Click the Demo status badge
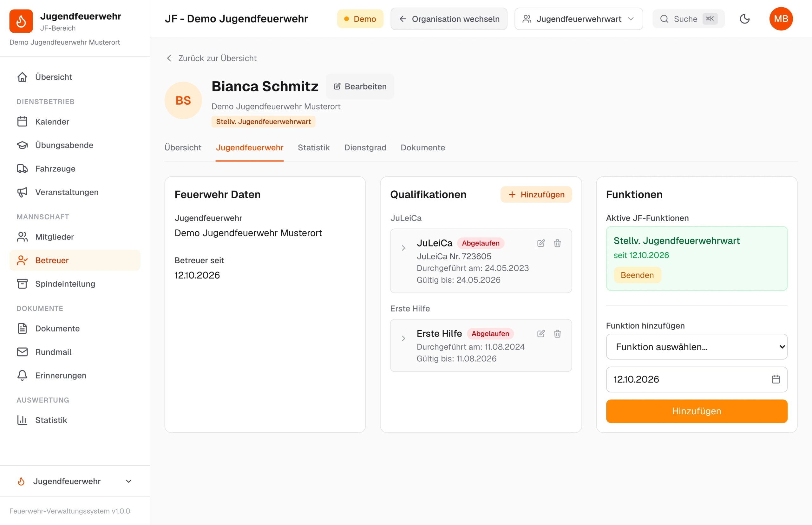The image size is (812, 525). (x=360, y=19)
